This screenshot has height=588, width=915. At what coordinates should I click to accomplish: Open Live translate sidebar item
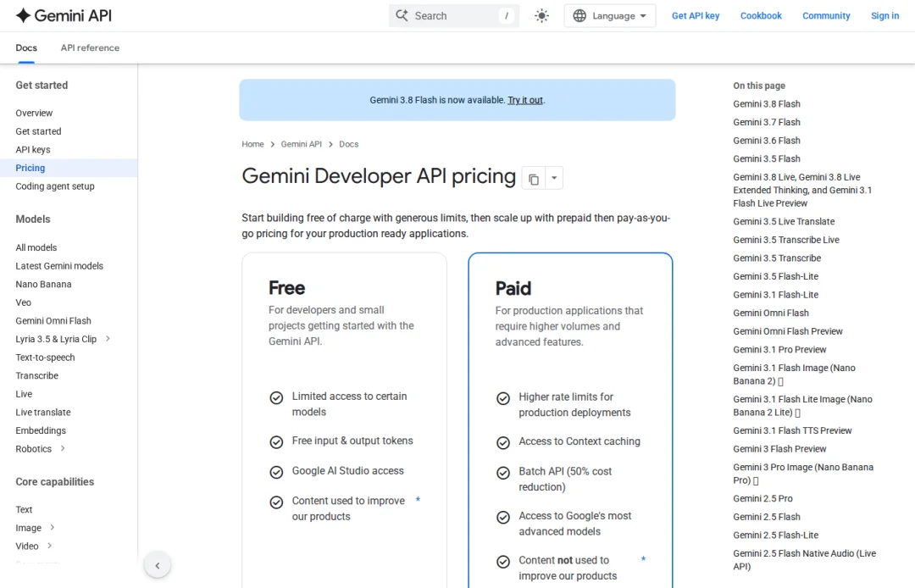[x=43, y=413]
